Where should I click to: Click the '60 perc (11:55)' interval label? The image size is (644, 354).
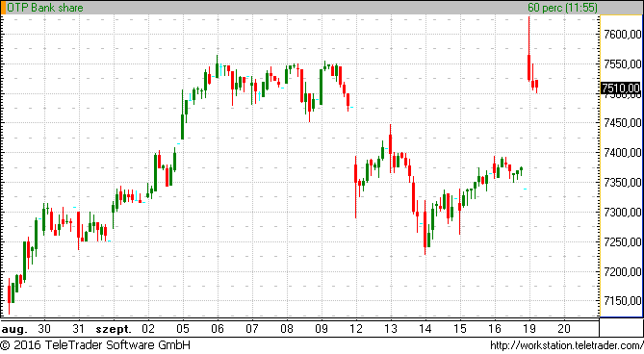(562, 8)
